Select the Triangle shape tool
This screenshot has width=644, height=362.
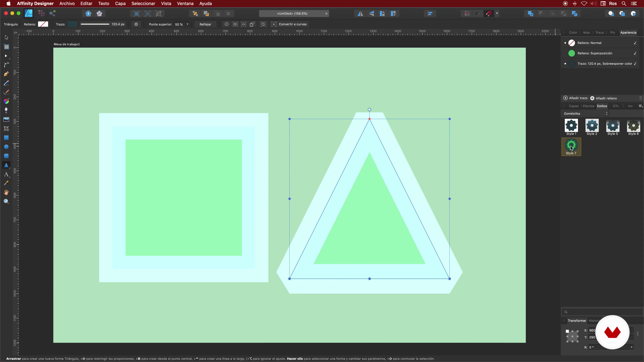pyautogui.click(x=6, y=165)
